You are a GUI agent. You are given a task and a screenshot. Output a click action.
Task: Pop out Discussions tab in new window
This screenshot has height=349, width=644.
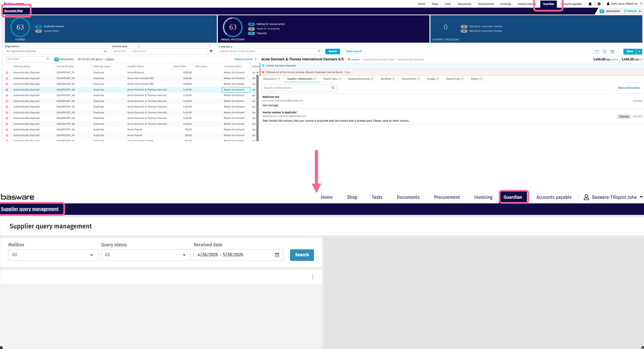[x=279, y=79]
